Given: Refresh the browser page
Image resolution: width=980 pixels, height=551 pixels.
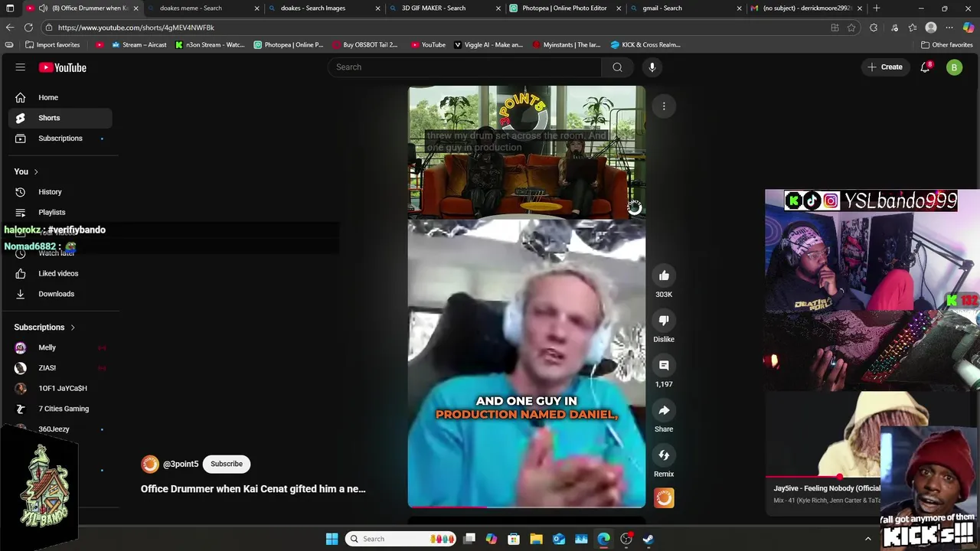Looking at the screenshot, I should coord(28,27).
